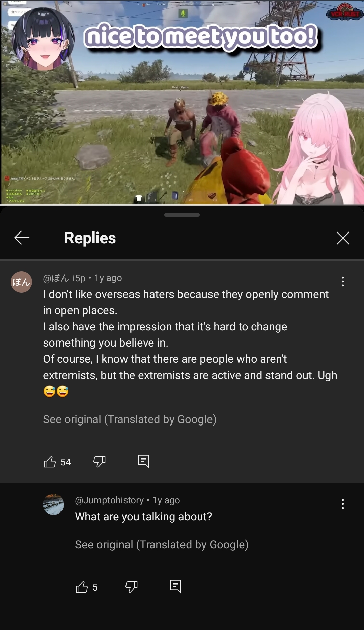This screenshot has width=364, height=630.
Task: Tap the panel drag handle bar
Action: 182,215
